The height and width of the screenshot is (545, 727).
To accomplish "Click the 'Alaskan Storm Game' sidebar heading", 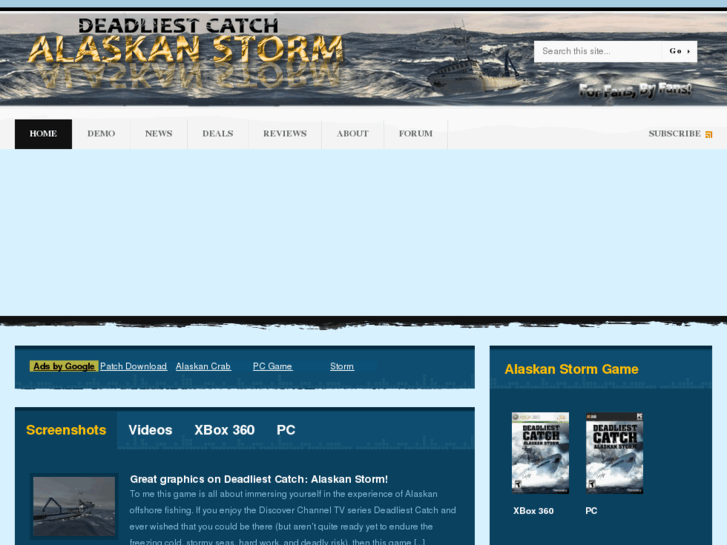I will [x=571, y=369].
